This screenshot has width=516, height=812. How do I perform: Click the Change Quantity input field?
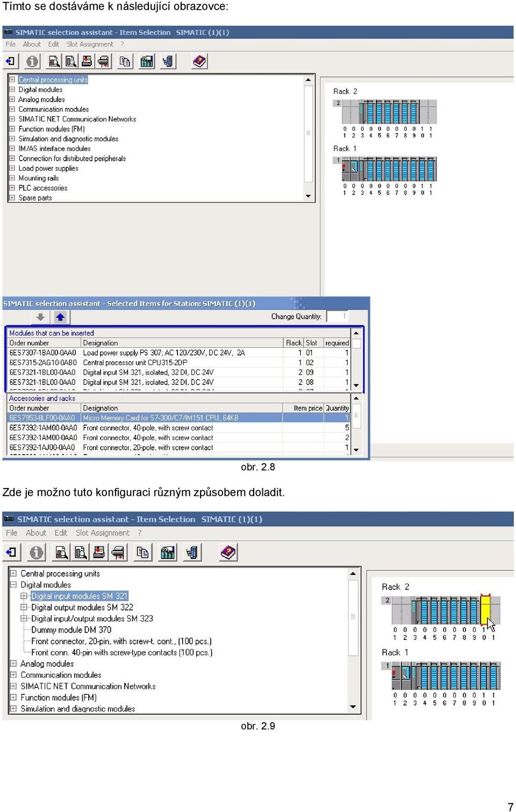pyautogui.click(x=338, y=316)
